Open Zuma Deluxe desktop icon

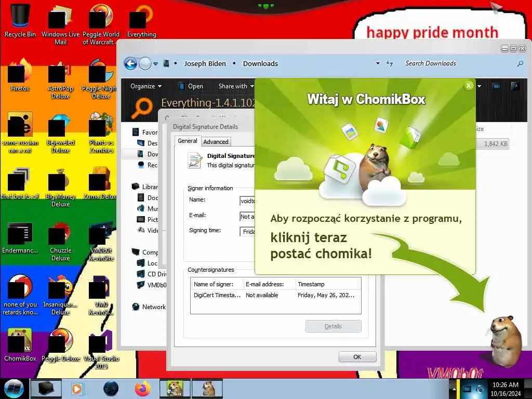(99, 183)
